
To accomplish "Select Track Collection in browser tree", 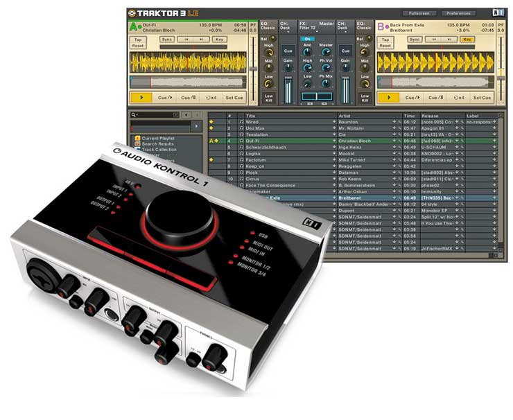I will point(159,150).
